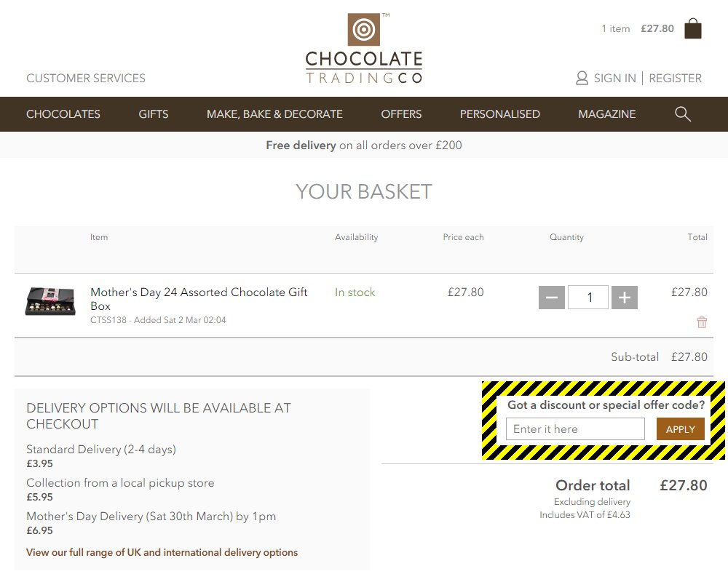Open the PERSONALISED menu
728x582 pixels.
click(500, 113)
